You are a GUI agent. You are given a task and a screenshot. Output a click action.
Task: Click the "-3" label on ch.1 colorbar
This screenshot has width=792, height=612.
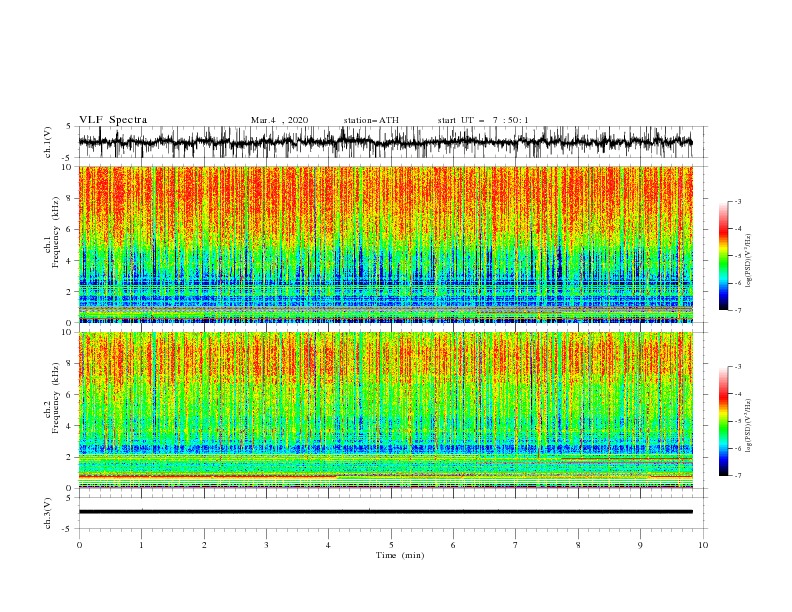(x=737, y=201)
